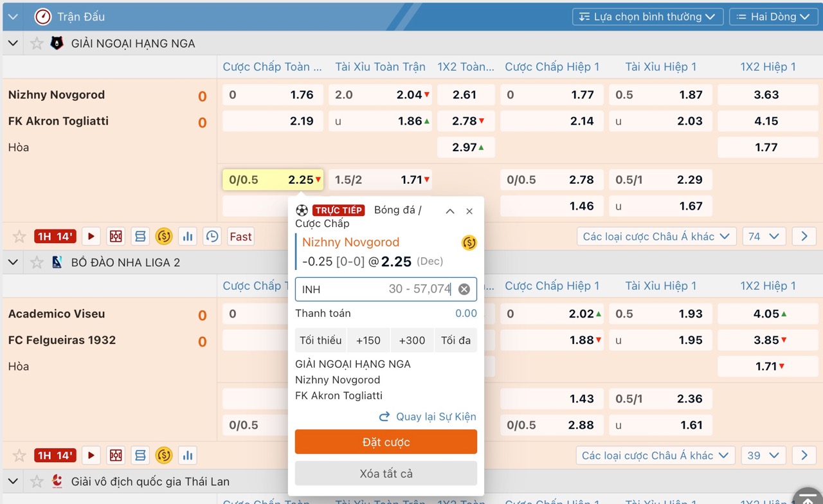Image resolution: width=823 pixels, height=504 pixels.
Task: Collapse the BỒ ĐÀO NHA LIGA 2 league
Action: click(13, 262)
